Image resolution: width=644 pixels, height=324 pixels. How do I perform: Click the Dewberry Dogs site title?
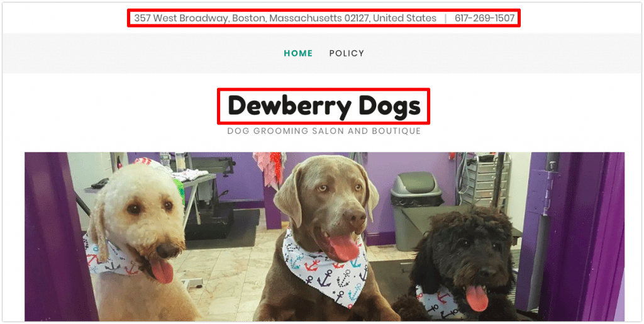tap(324, 106)
